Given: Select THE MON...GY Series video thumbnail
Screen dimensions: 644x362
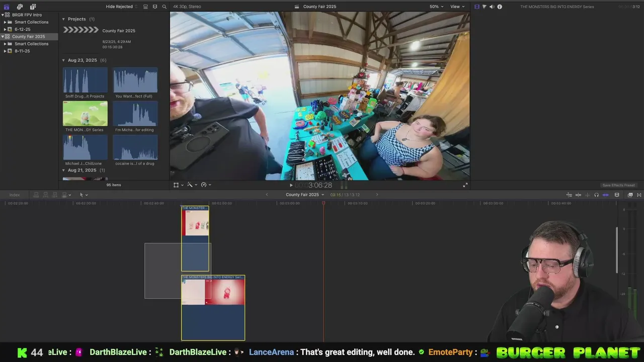Looking at the screenshot, I should [x=85, y=114].
